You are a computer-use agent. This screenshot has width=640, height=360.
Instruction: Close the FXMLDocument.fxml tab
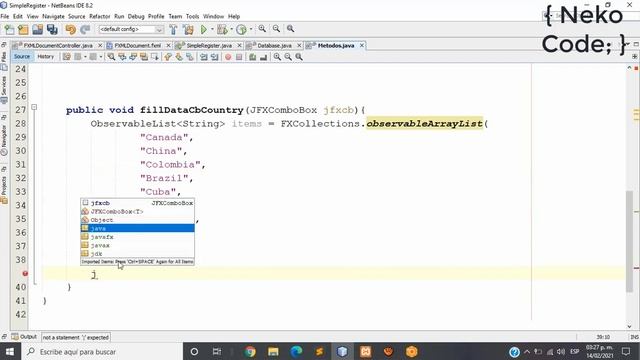click(x=168, y=45)
